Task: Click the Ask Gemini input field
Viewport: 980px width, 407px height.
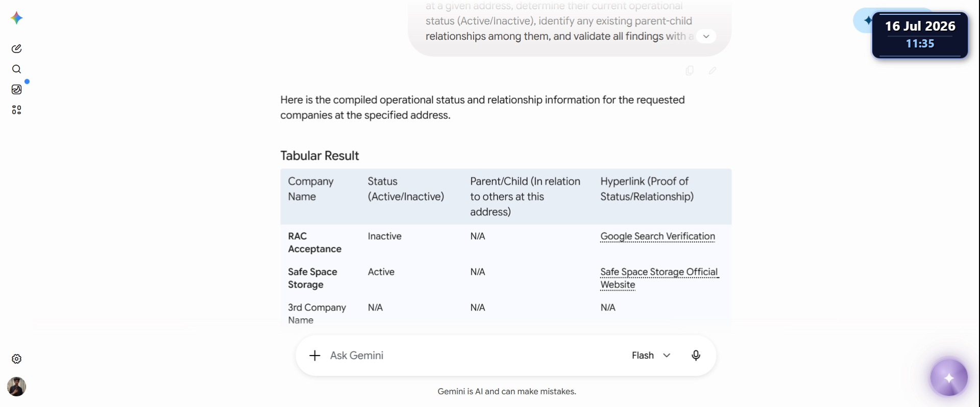Action: (x=475, y=355)
